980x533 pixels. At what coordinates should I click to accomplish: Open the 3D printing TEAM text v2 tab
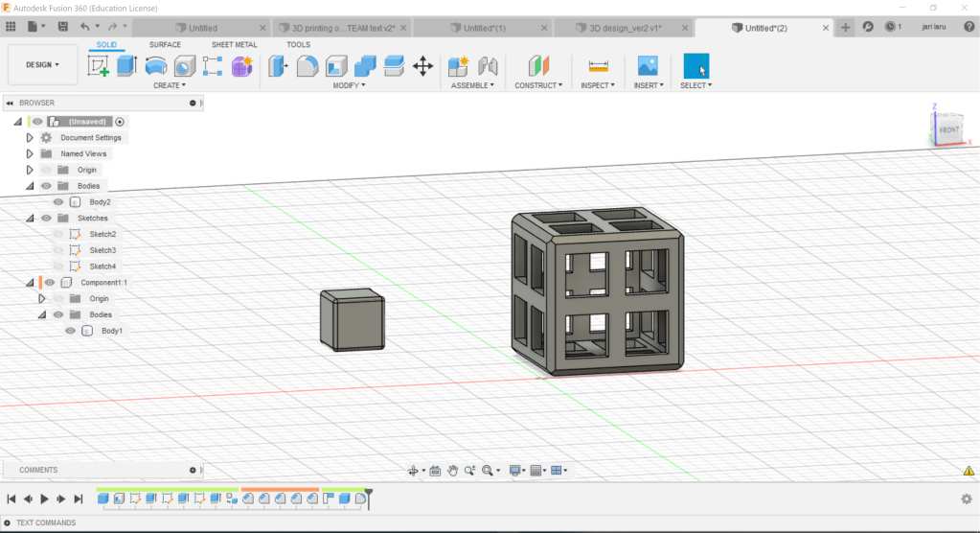click(343, 28)
